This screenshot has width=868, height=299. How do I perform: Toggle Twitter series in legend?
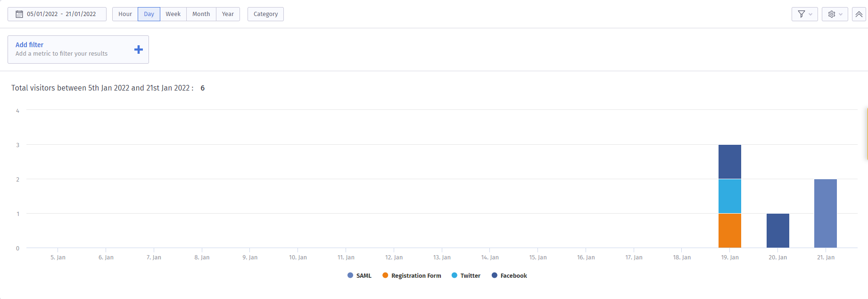466,275
